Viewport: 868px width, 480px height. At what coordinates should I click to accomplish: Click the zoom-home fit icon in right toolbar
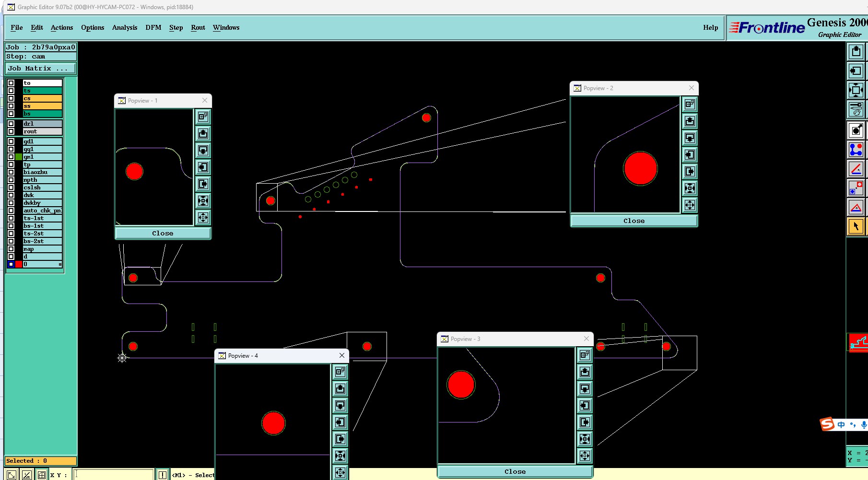pos(856,90)
